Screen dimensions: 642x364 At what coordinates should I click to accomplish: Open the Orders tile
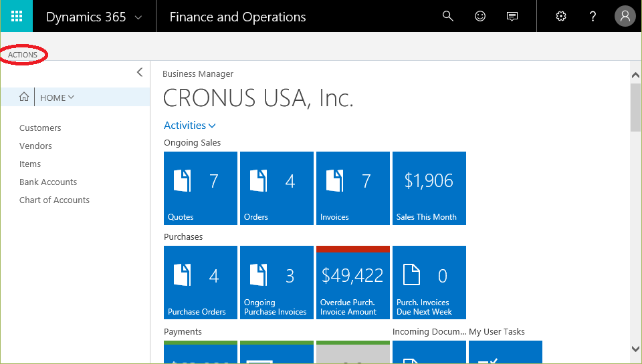277,188
